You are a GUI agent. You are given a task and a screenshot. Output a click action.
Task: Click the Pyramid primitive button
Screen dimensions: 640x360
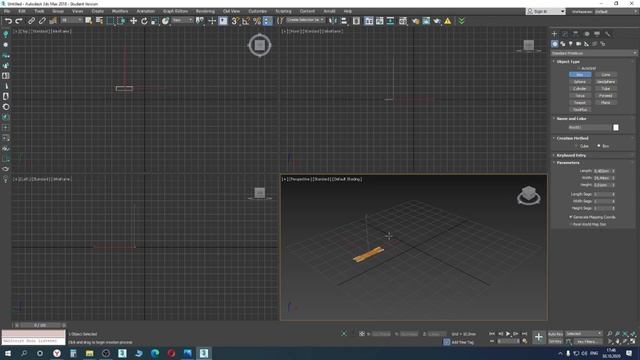pyautogui.click(x=606, y=96)
